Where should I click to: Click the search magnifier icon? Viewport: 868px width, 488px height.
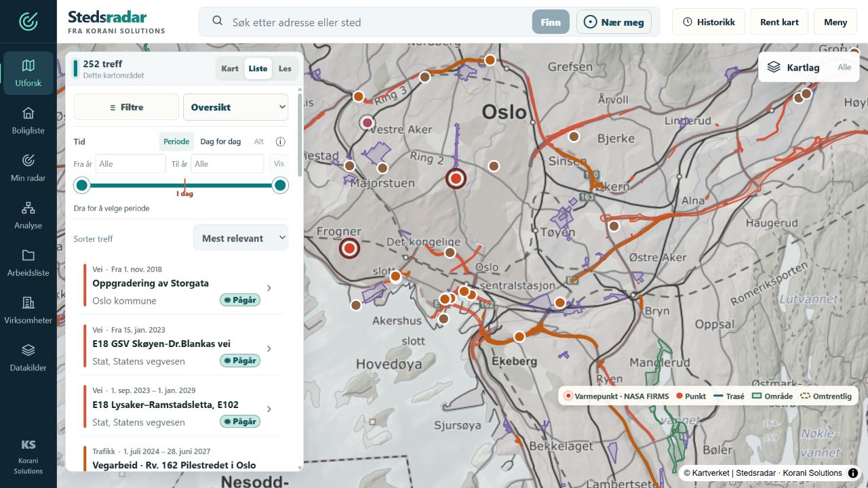(x=218, y=22)
